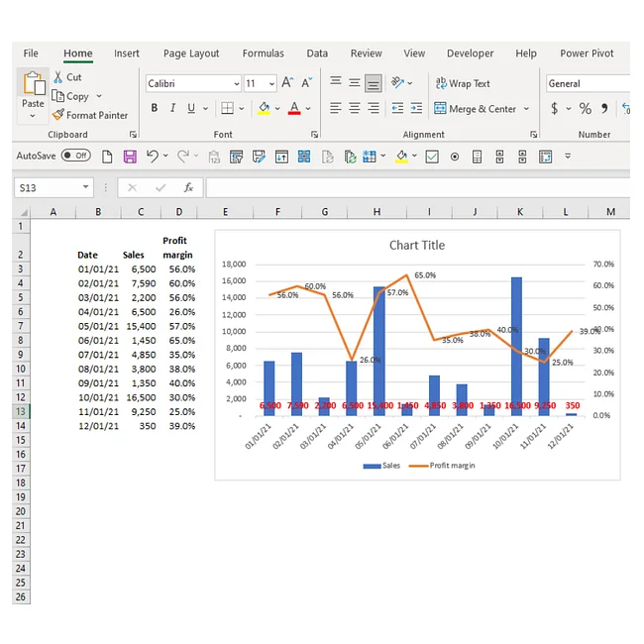
Task: Apply Underline formatting
Action: 191,108
